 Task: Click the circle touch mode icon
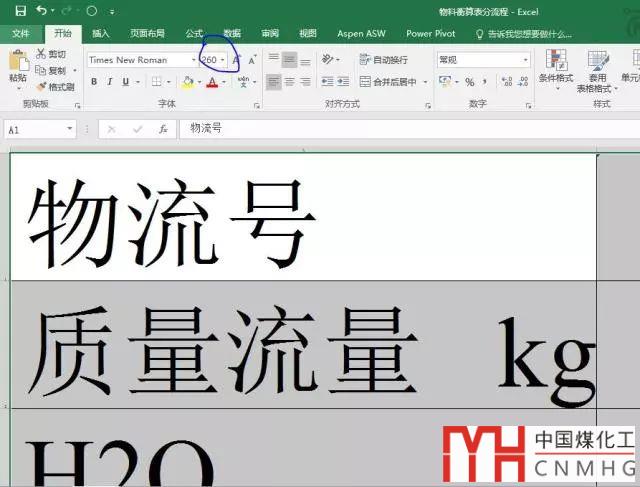(91, 11)
